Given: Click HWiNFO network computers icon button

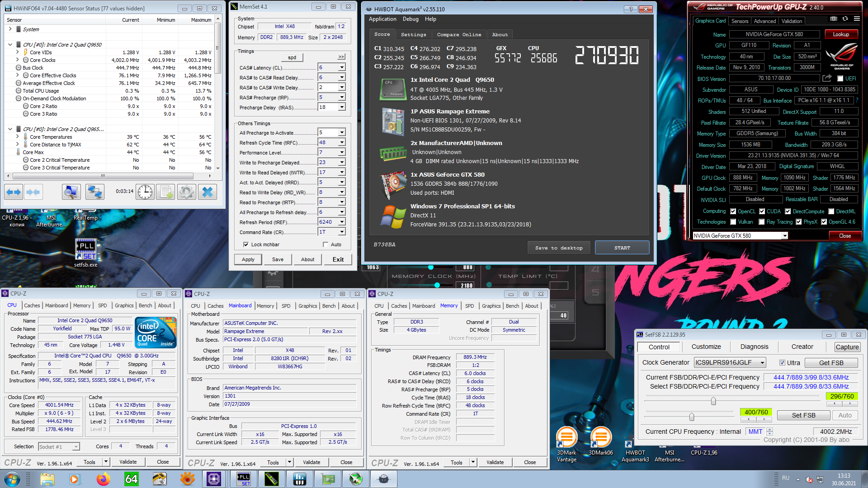Looking at the screenshot, I should [94, 192].
